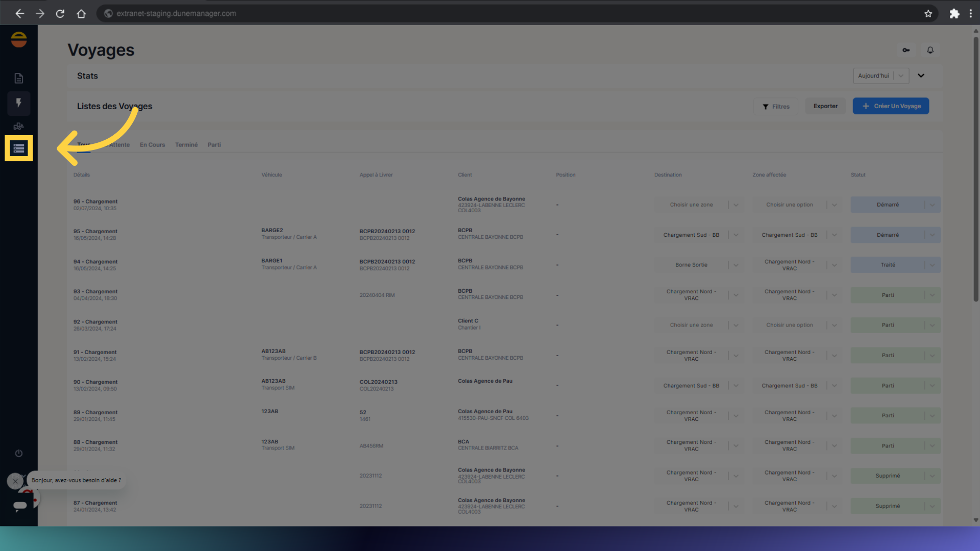980x551 pixels.
Task: Open the Filtres filter button
Action: 776,107
